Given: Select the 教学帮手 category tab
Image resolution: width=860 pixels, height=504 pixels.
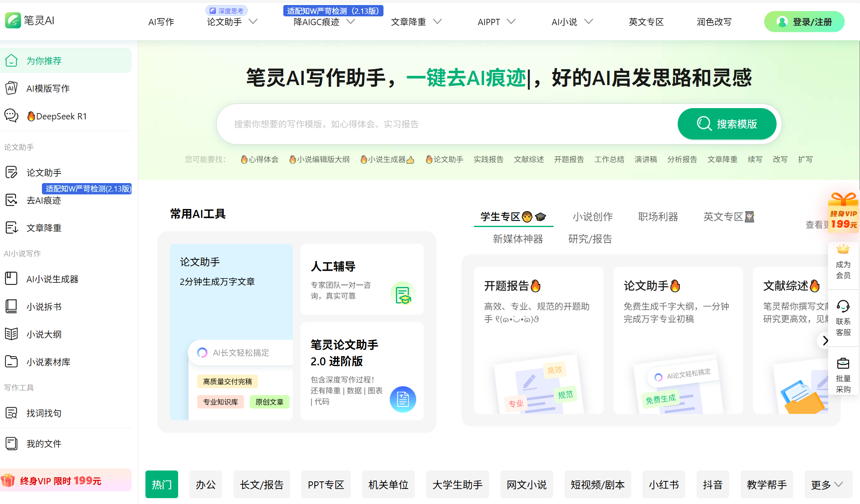Looking at the screenshot, I should (767, 484).
